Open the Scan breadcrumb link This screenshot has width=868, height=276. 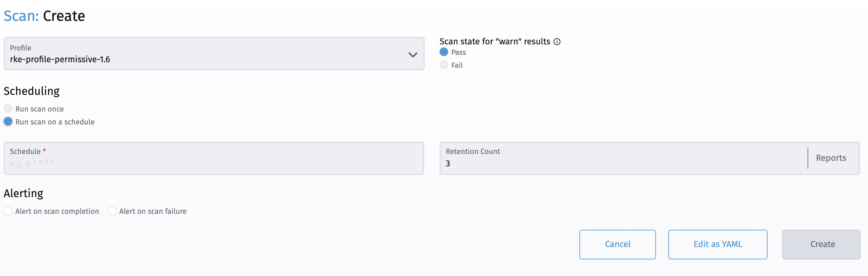pos(21,15)
